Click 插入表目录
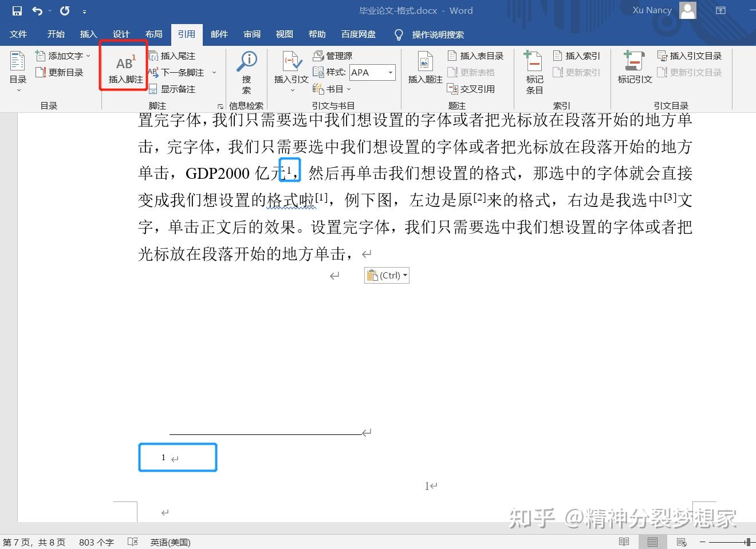The width and height of the screenshot is (756, 549). [476, 56]
